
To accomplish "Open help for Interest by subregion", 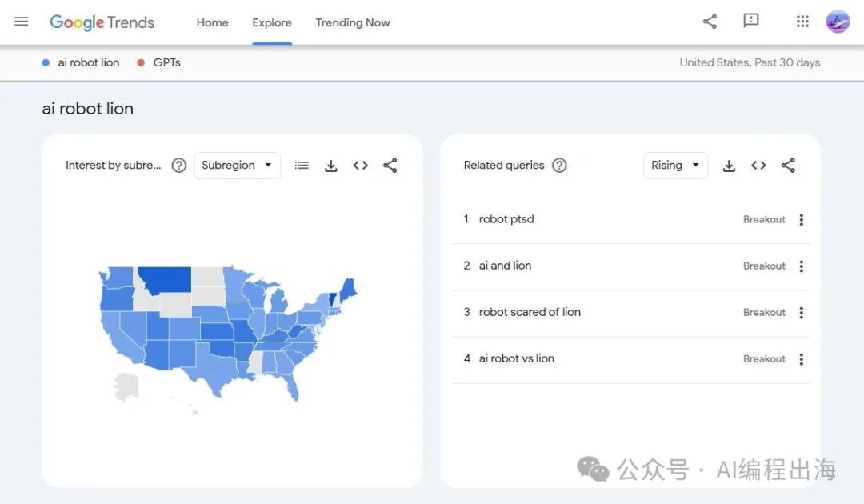I will tap(179, 166).
